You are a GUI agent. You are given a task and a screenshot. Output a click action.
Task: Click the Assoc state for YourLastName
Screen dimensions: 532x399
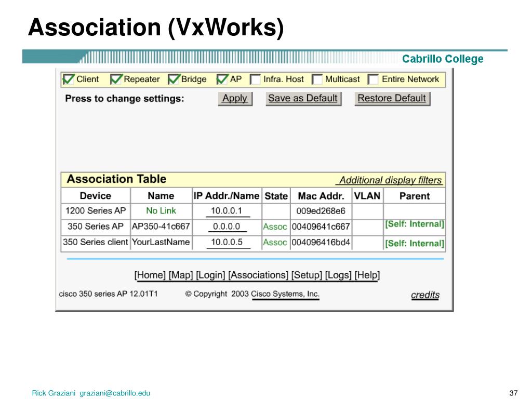[275, 243]
